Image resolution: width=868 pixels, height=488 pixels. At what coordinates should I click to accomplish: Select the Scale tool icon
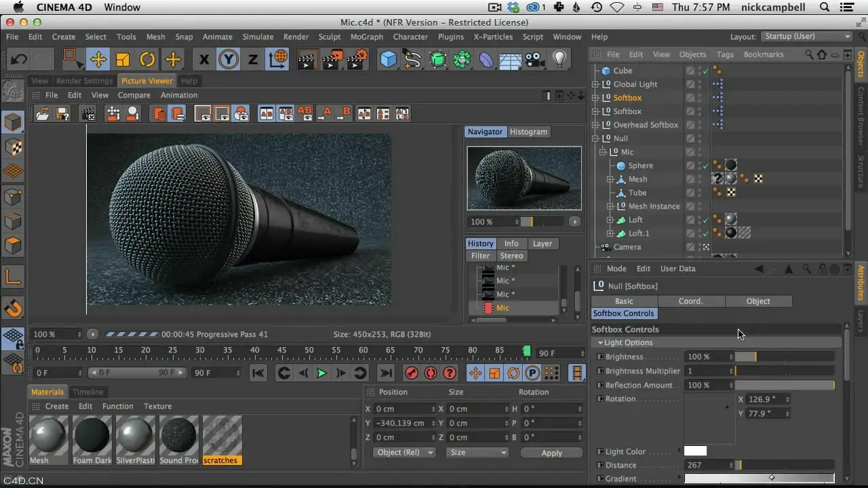[123, 60]
